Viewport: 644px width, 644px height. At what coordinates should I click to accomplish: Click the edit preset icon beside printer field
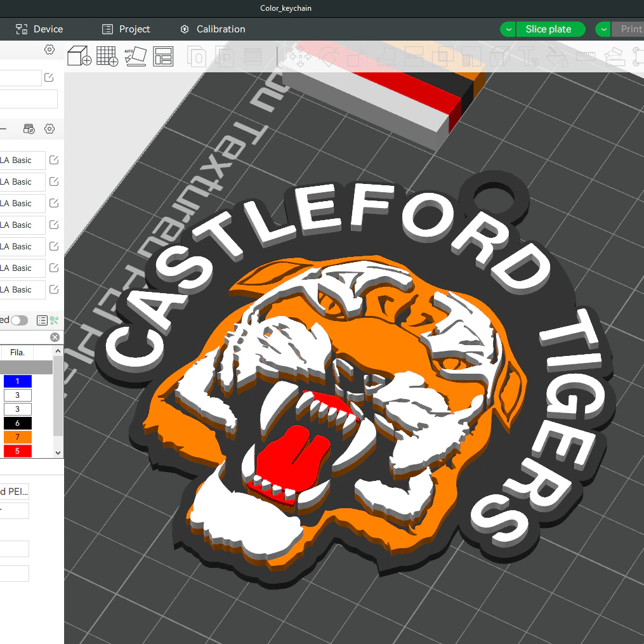[49, 77]
